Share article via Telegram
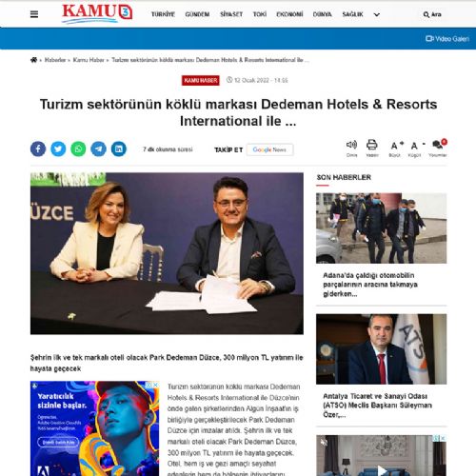 (x=99, y=149)
